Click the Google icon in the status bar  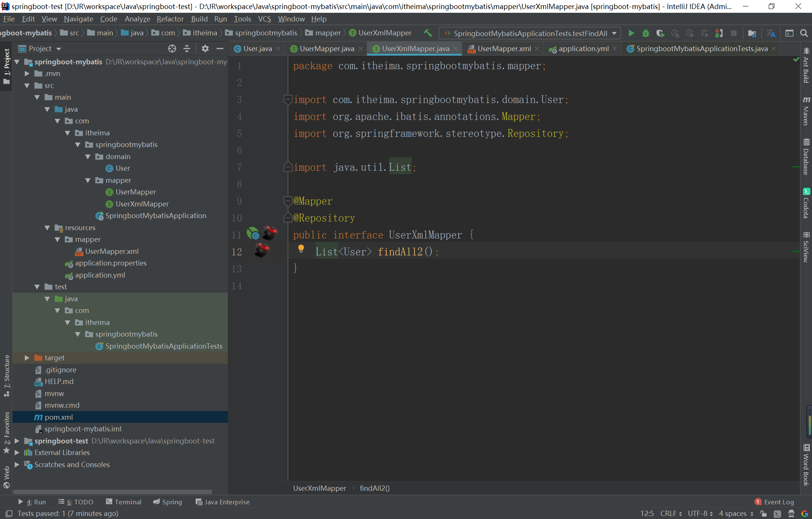[805, 513]
